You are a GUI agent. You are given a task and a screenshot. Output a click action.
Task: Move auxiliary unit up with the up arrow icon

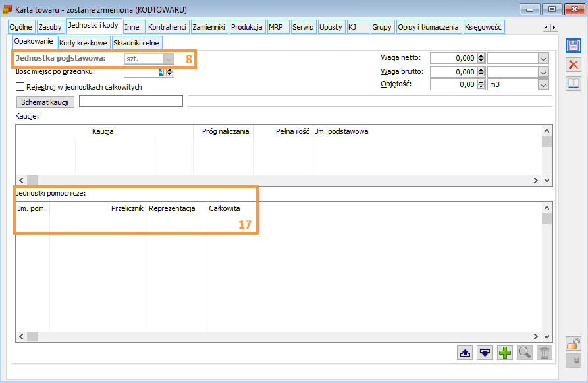click(x=466, y=353)
